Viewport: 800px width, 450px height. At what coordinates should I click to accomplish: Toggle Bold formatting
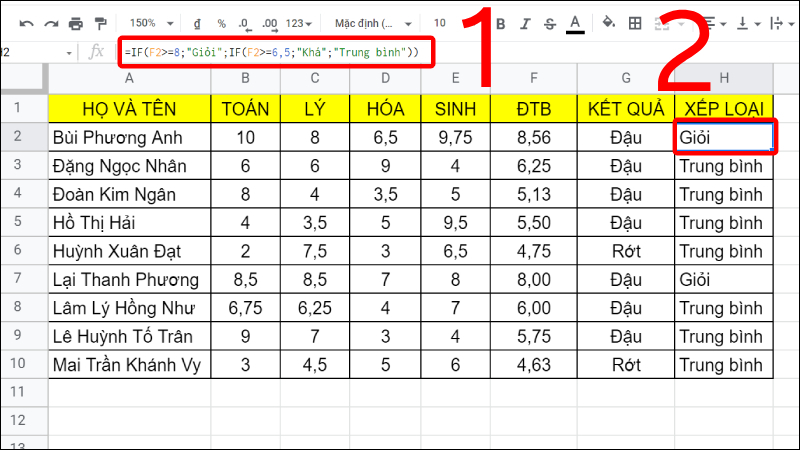tap(500, 22)
